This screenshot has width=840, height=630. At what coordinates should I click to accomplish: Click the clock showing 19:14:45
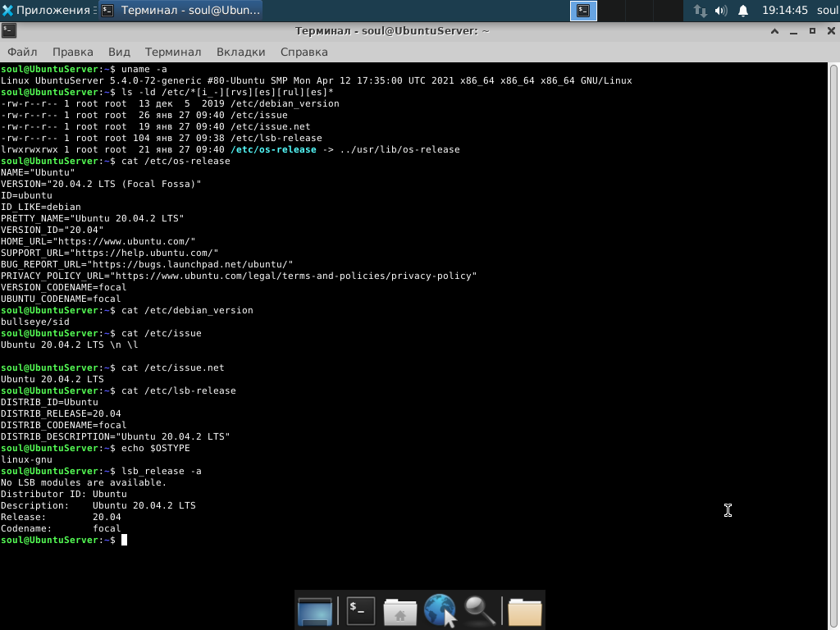pos(785,10)
